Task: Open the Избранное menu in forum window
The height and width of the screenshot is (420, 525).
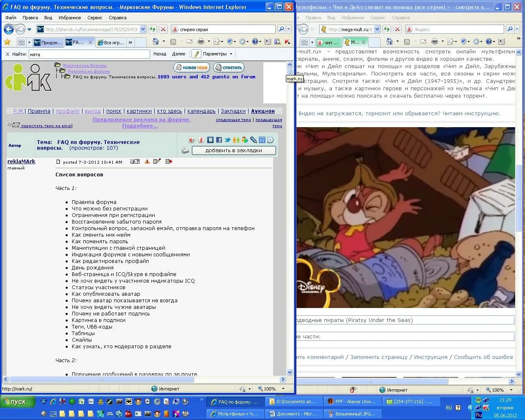Action: [x=70, y=18]
